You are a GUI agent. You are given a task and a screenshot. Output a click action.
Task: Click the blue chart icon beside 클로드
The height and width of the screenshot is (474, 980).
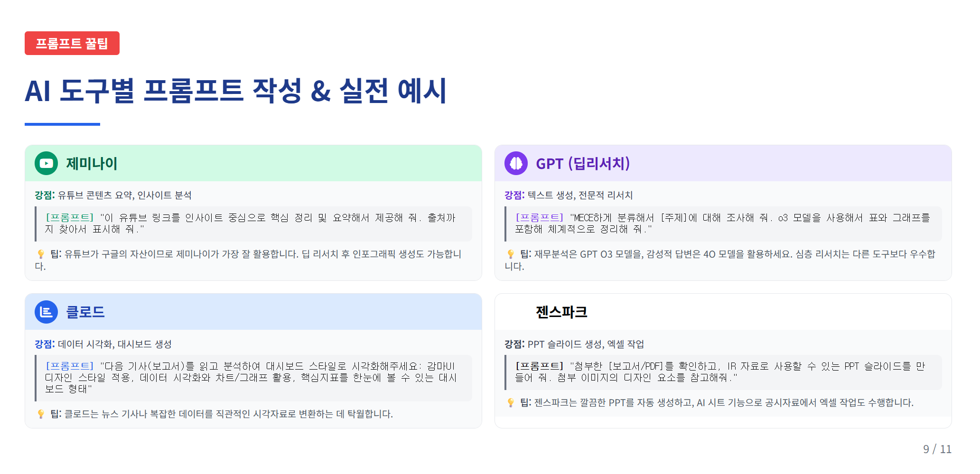tap(46, 312)
